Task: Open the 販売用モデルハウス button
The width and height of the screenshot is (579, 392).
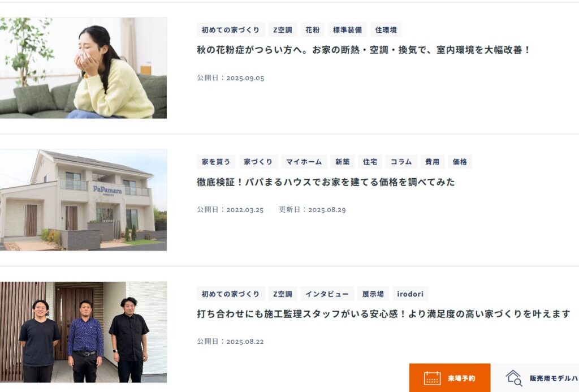Action: coord(535,378)
